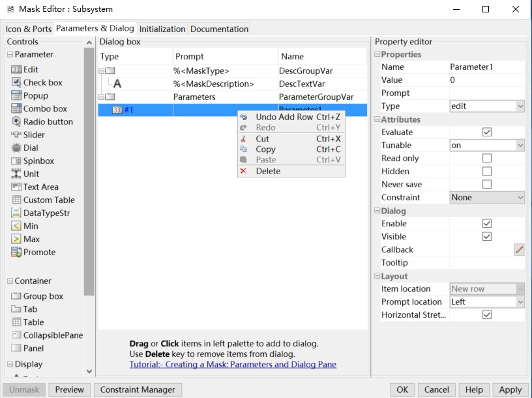Collapse the Container controls section

tap(10, 281)
